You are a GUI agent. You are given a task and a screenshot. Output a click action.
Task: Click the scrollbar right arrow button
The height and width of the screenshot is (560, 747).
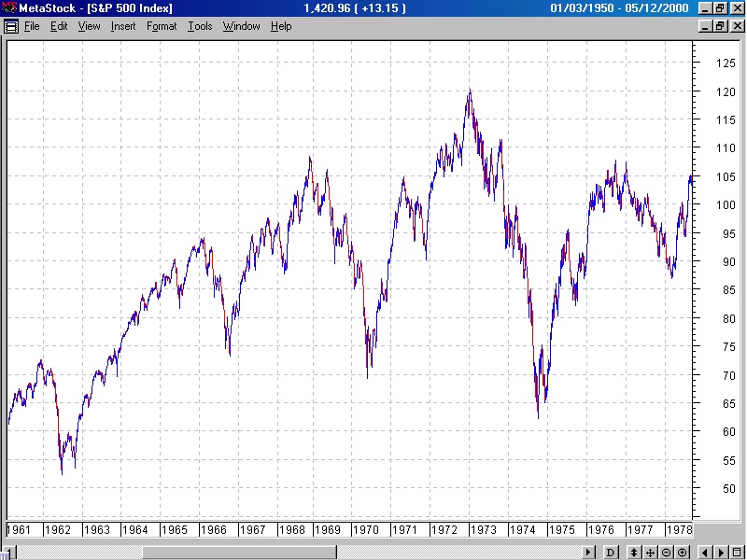[x=589, y=553]
